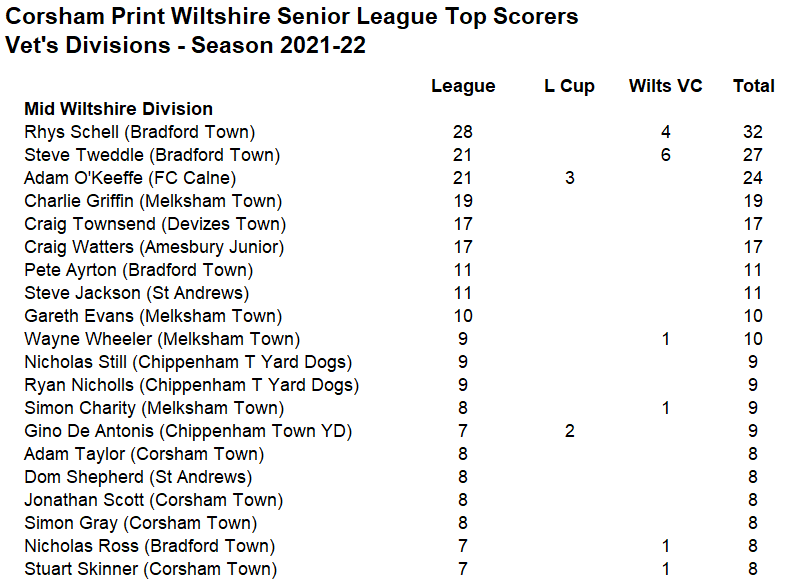
Task: Click Gino De Antonis (Chippenham Town YD)
Action: (188, 431)
